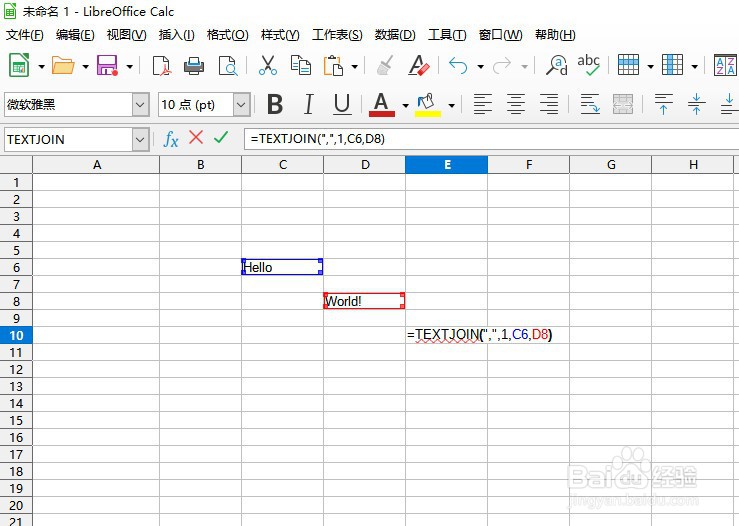Open the Undo history dropdown arrow
The height and width of the screenshot is (526, 739).
point(480,66)
